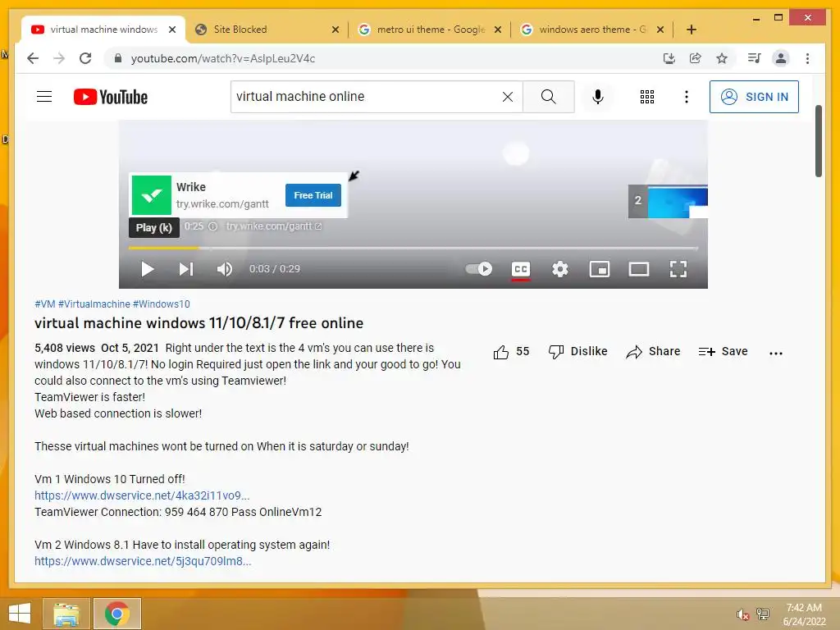Viewport: 840px width, 630px height.
Task: Go back to the previous page
Action: click(x=33, y=58)
